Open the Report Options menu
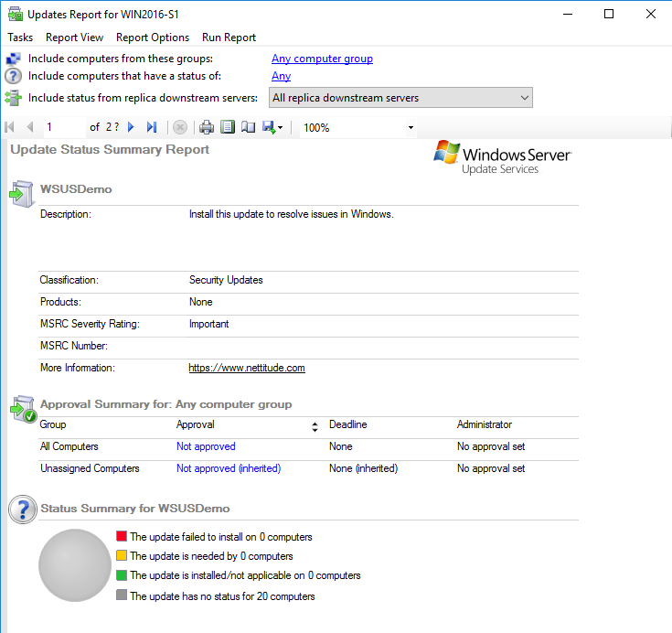 pyautogui.click(x=153, y=38)
